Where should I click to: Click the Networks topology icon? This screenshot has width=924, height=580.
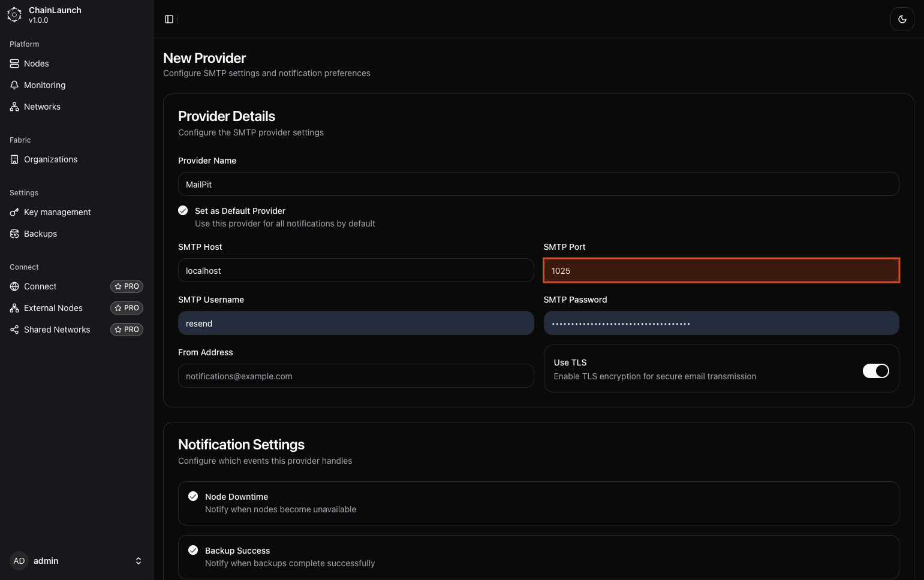pyautogui.click(x=14, y=107)
